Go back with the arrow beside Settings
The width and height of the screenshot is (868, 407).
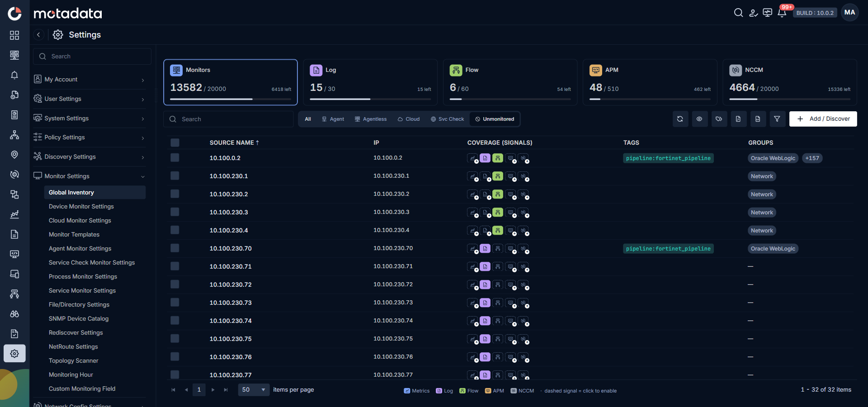(x=38, y=35)
